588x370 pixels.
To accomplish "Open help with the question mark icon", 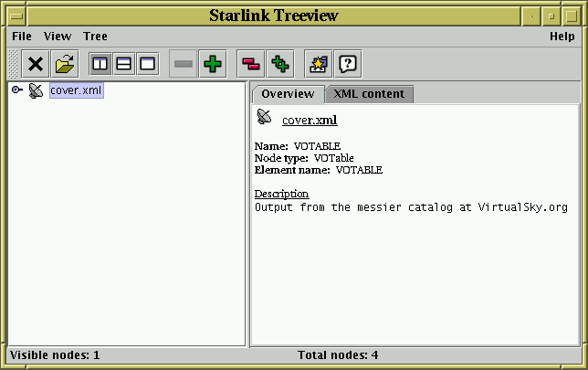I will [348, 64].
